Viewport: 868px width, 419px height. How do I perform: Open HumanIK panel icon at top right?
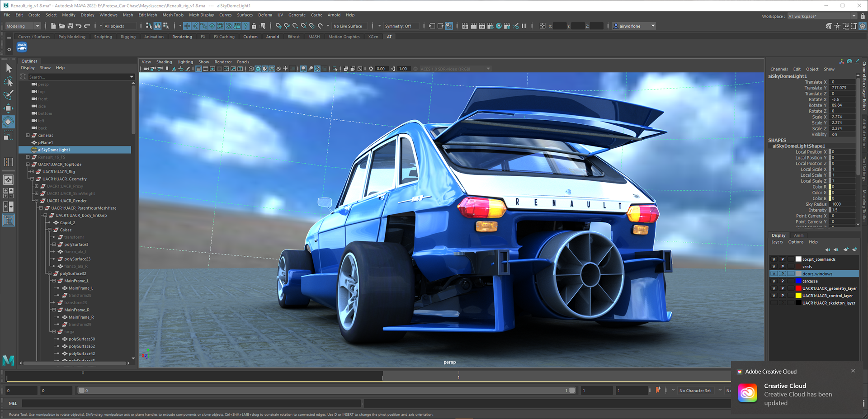pos(837,26)
